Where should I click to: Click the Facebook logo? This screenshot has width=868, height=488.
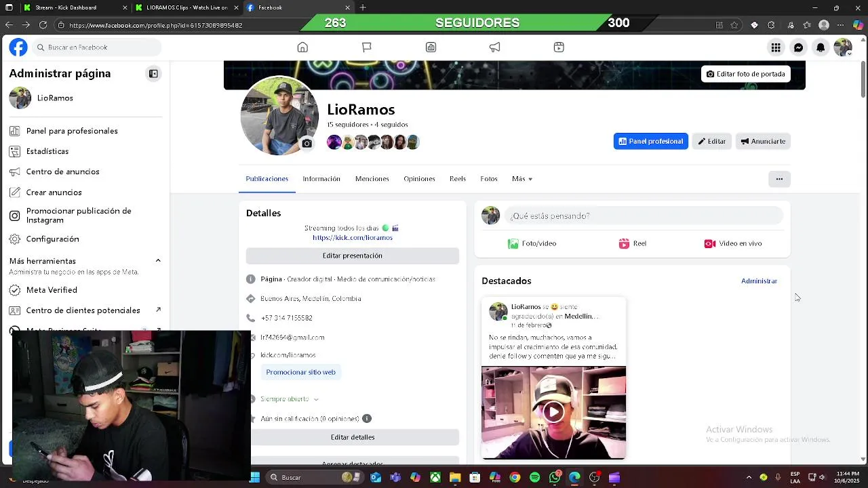pos(18,47)
